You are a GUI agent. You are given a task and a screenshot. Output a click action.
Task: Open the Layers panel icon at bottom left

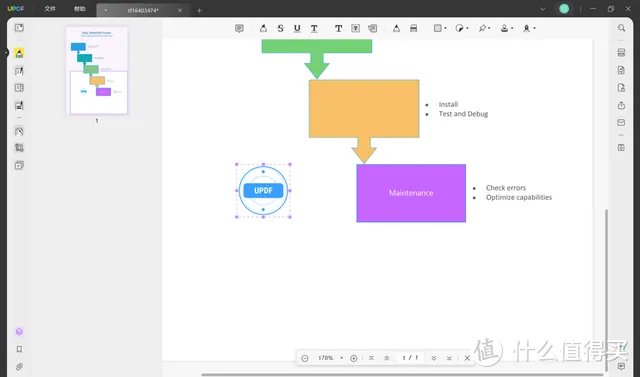point(19,332)
